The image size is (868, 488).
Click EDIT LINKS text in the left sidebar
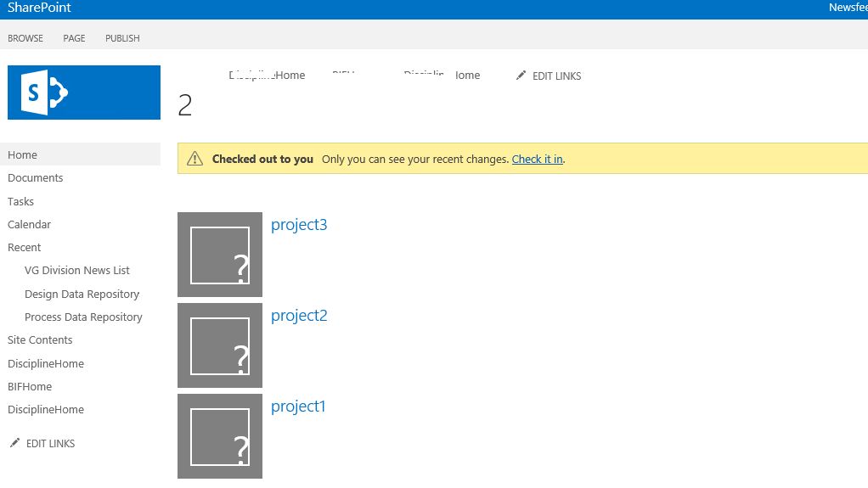point(50,443)
